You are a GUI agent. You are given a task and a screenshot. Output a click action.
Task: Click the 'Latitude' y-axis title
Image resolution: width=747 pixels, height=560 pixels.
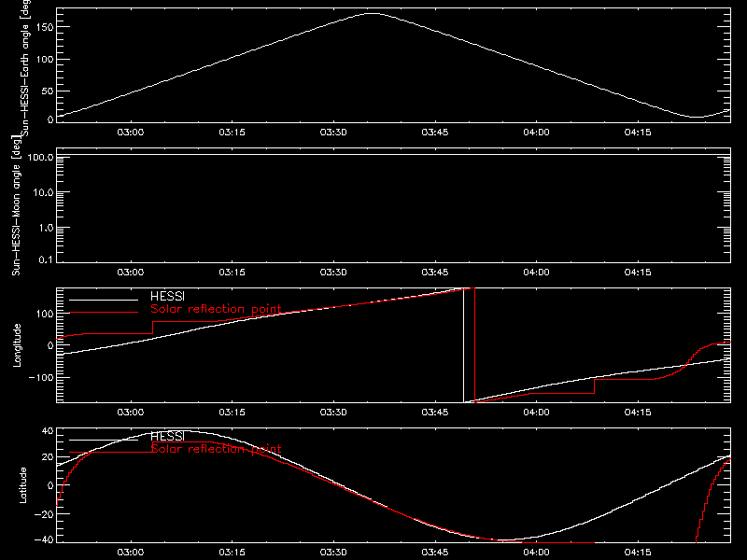click(x=22, y=485)
